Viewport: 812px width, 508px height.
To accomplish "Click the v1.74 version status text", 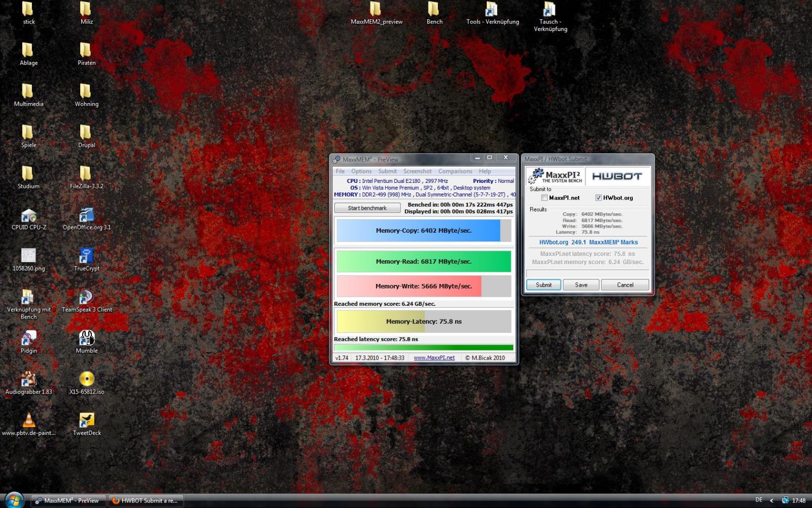I will 342,358.
